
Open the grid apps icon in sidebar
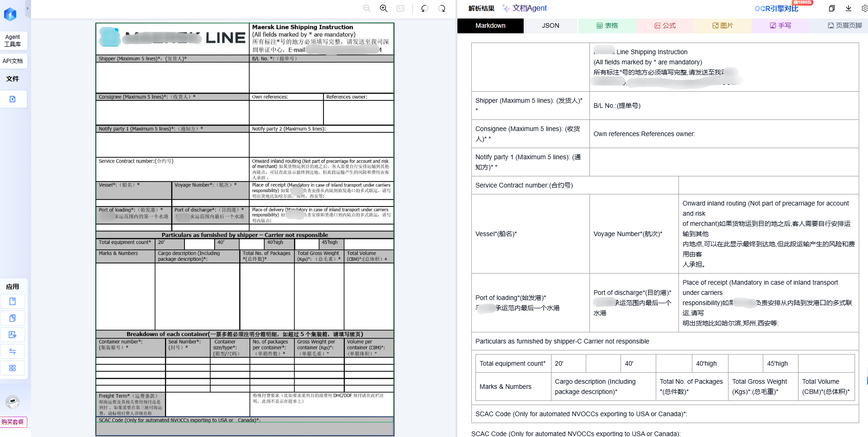point(13,368)
